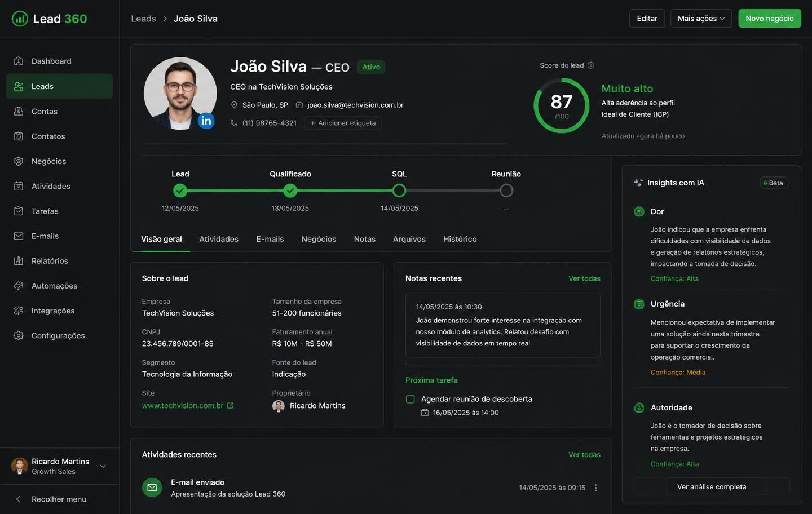The width and height of the screenshot is (812, 514).
Task: Click Adicionar etiqueta button
Action: pos(343,123)
